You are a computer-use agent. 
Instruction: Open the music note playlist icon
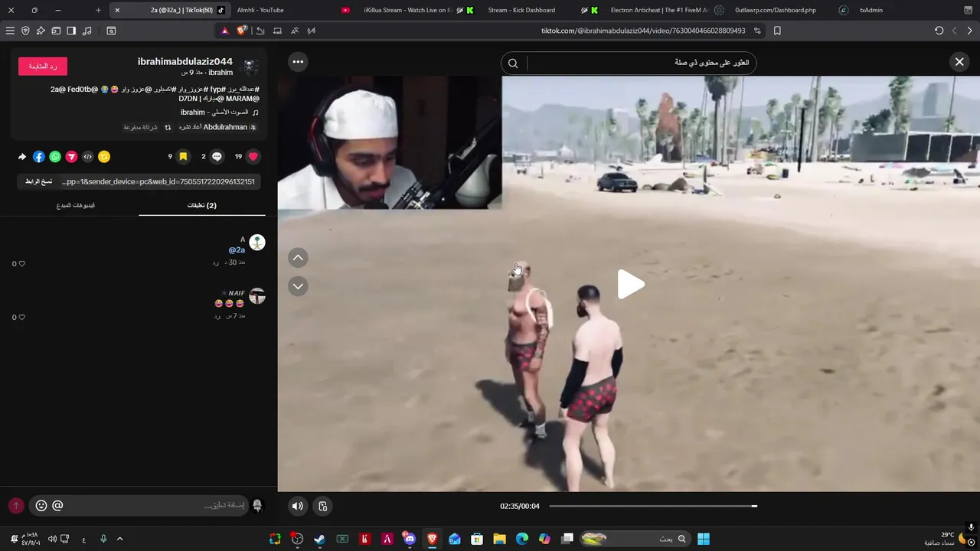pos(87,31)
